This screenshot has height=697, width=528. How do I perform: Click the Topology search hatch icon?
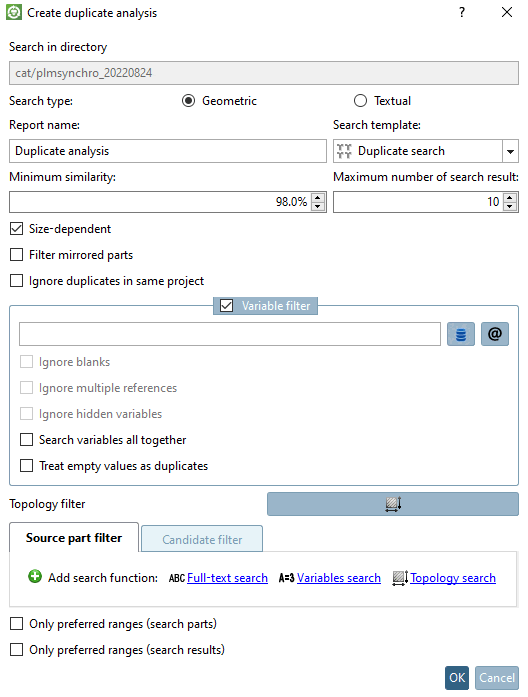(x=400, y=578)
